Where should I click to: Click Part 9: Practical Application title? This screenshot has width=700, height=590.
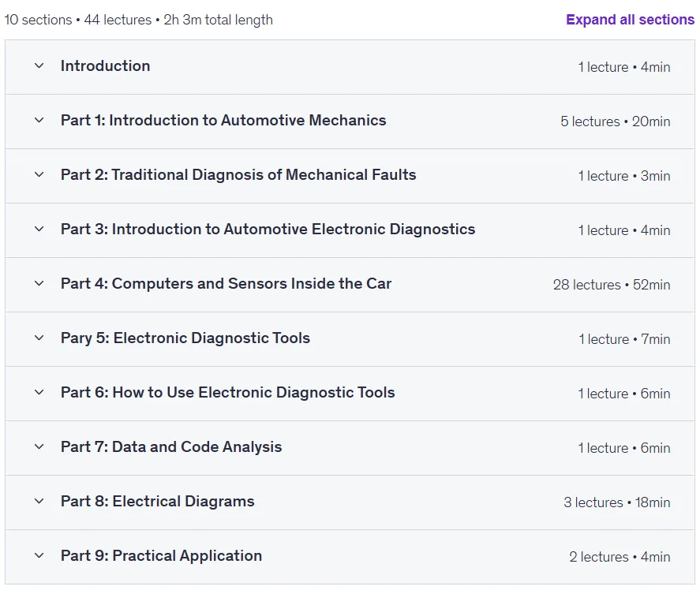(161, 556)
